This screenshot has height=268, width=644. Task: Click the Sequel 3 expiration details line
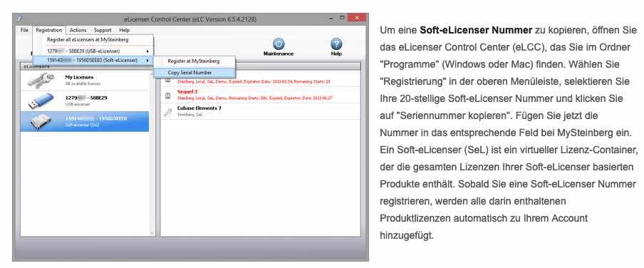point(254,98)
